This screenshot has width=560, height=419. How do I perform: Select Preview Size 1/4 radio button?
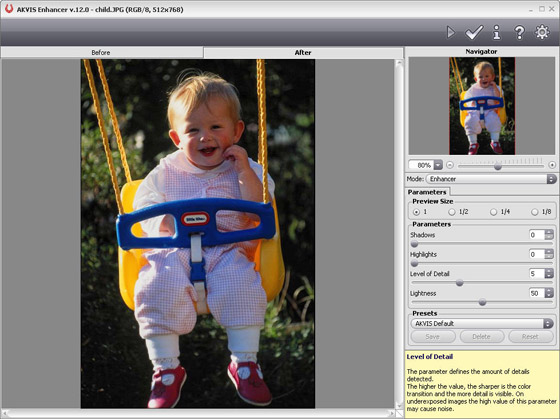[493, 212]
